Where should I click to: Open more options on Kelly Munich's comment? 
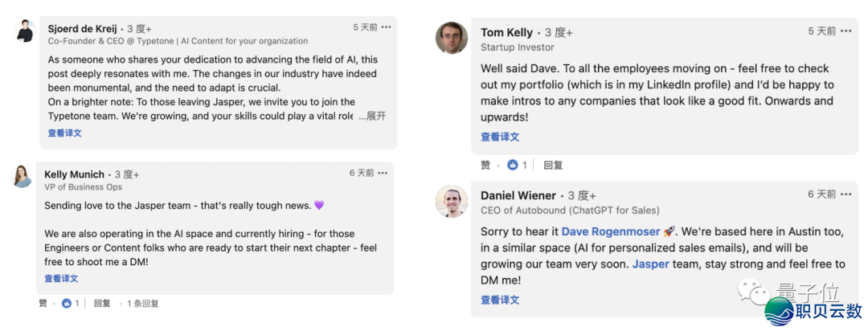point(383,174)
